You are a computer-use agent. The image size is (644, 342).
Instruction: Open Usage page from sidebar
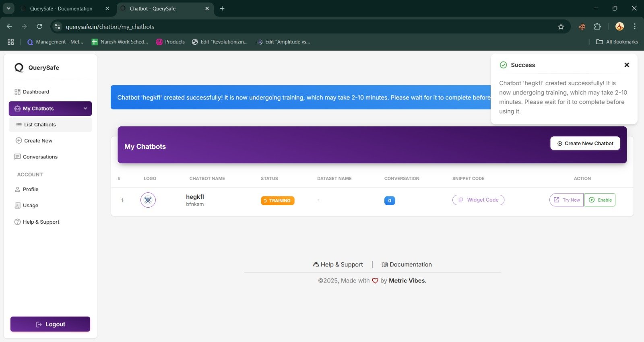point(30,206)
